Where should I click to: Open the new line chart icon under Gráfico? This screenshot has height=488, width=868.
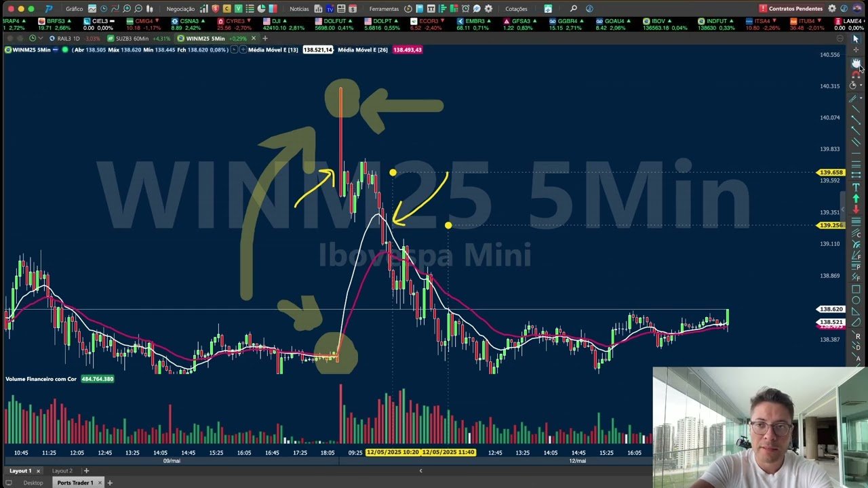tap(92, 9)
